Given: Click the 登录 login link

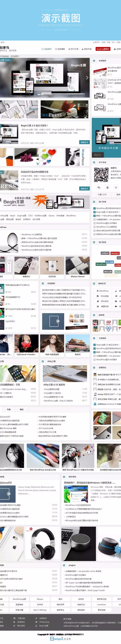Looking at the screenshot, I should point(3,42).
